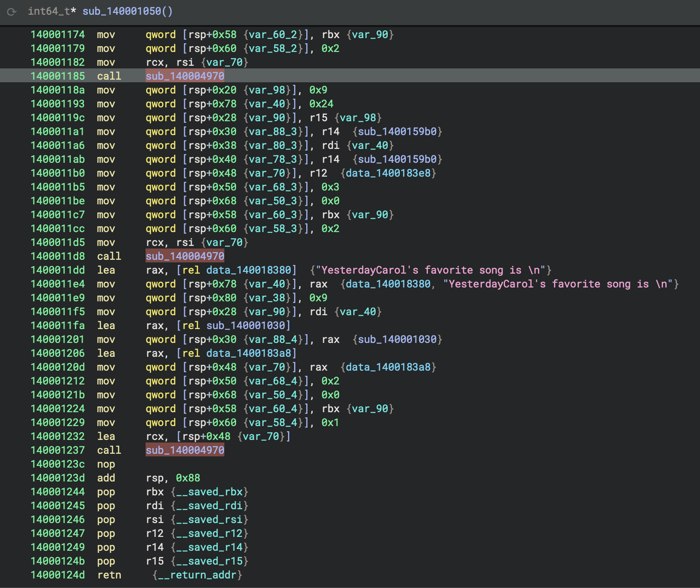The height and width of the screenshot is (588, 700).
Task: Follow sub_140004970 call at address 140001237
Action: (x=185, y=450)
